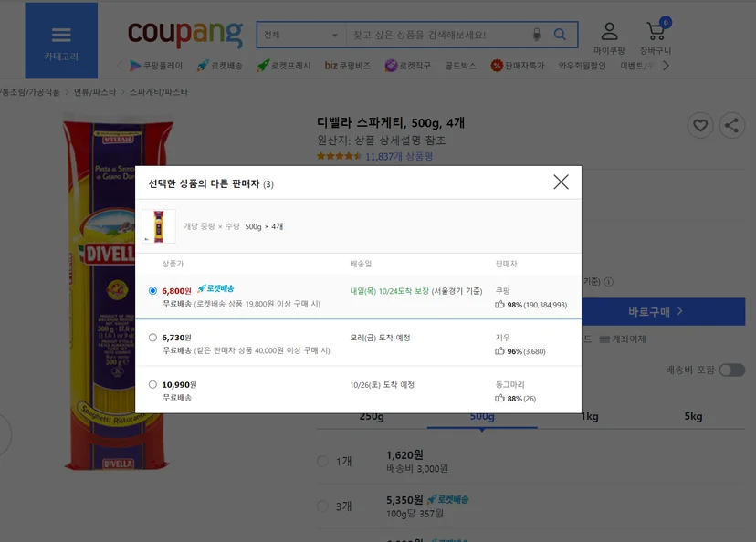The width and height of the screenshot is (756, 542).
Task: Select the 3개 quantity radio
Action: 322,506
